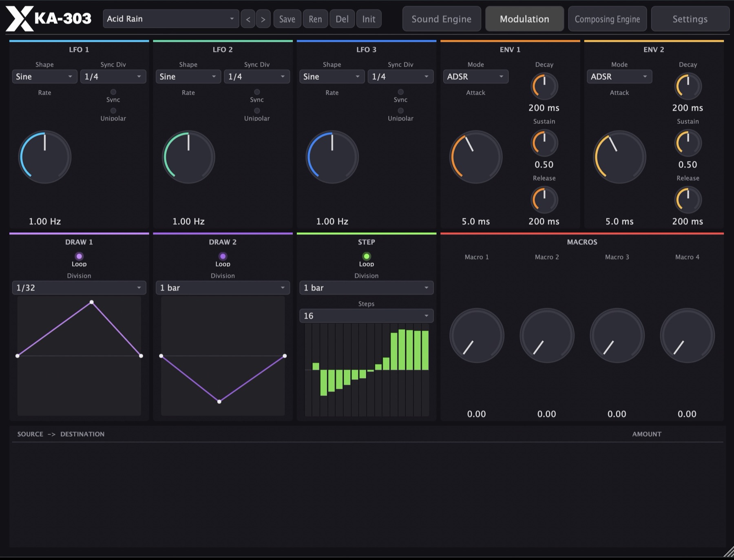The image size is (734, 560).
Task: Save the current preset
Action: pyautogui.click(x=287, y=19)
